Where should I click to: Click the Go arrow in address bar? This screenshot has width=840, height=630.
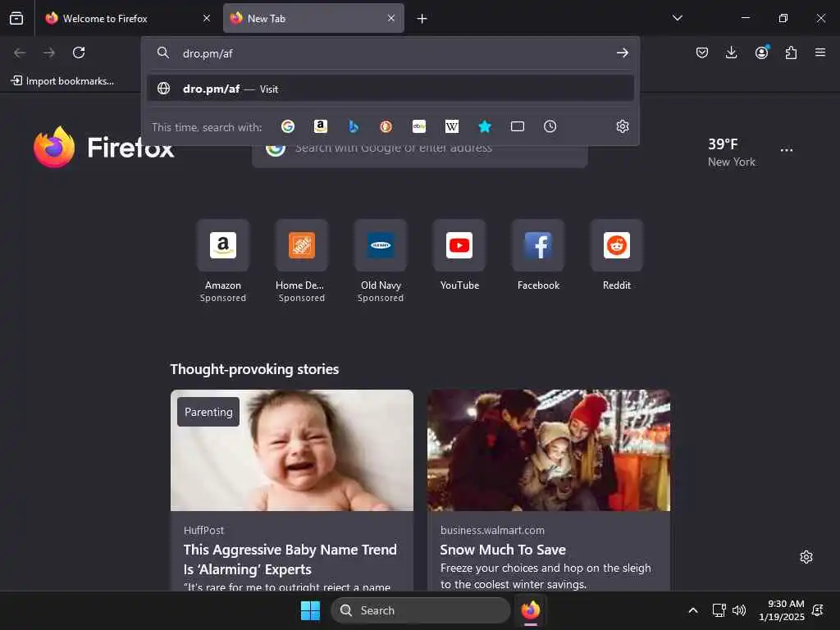pos(622,53)
